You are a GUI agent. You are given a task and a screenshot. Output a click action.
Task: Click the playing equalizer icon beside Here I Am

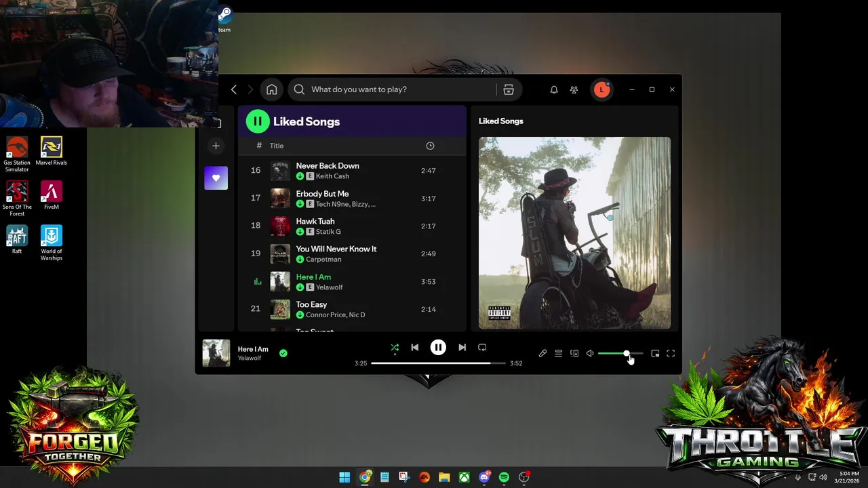click(257, 282)
